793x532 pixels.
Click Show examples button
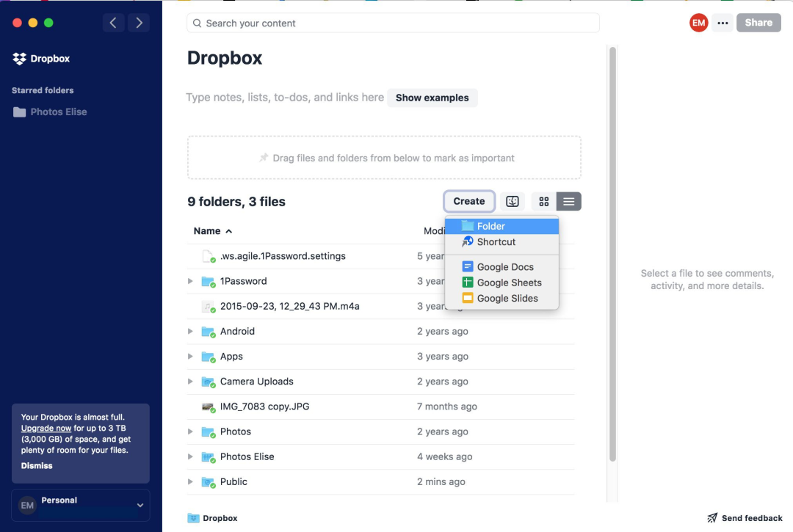tap(432, 98)
